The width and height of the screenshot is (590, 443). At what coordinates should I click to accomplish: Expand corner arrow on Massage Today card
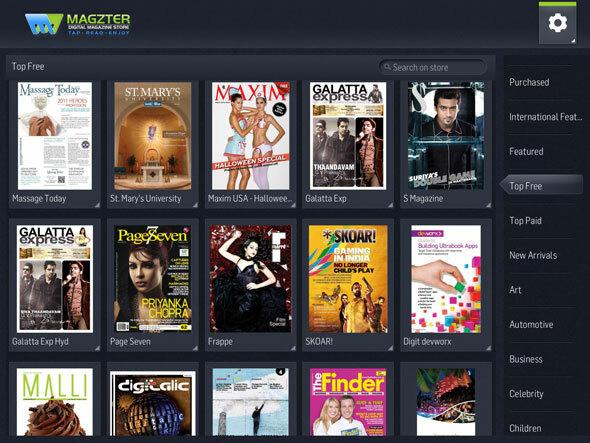point(97,205)
